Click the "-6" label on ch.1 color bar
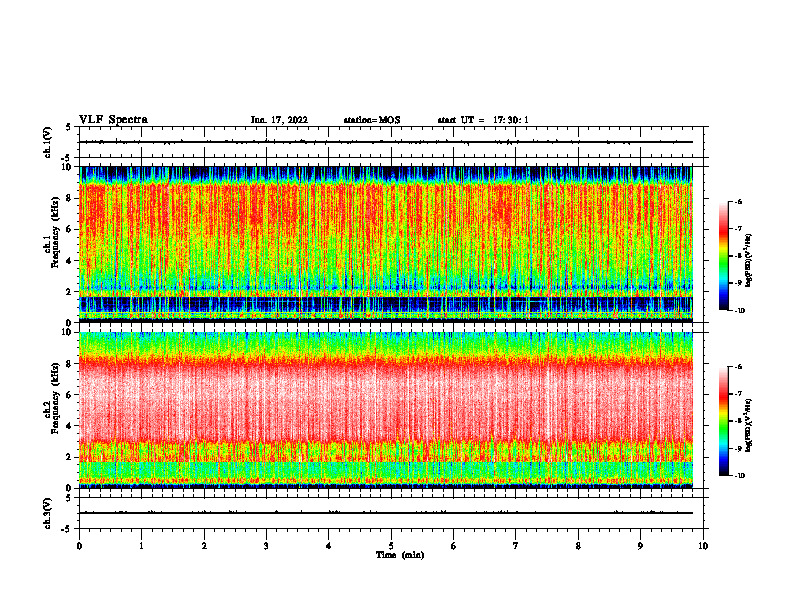This screenshot has width=792, height=612. click(738, 202)
